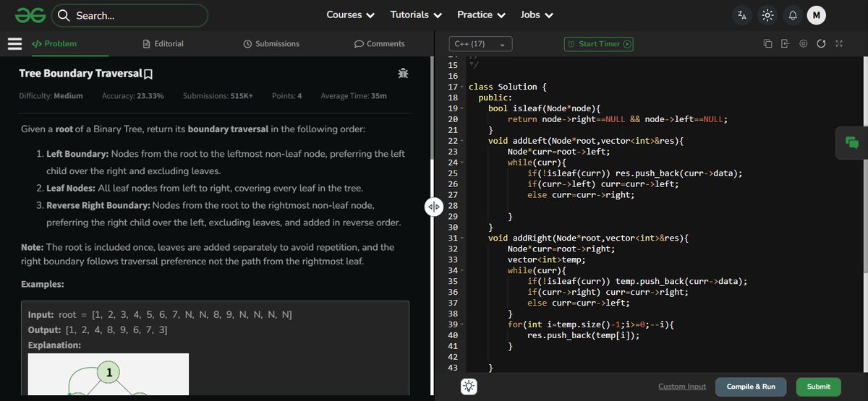Open editor settings gear icon
868x401 pixels.
[x=803, y=44]
